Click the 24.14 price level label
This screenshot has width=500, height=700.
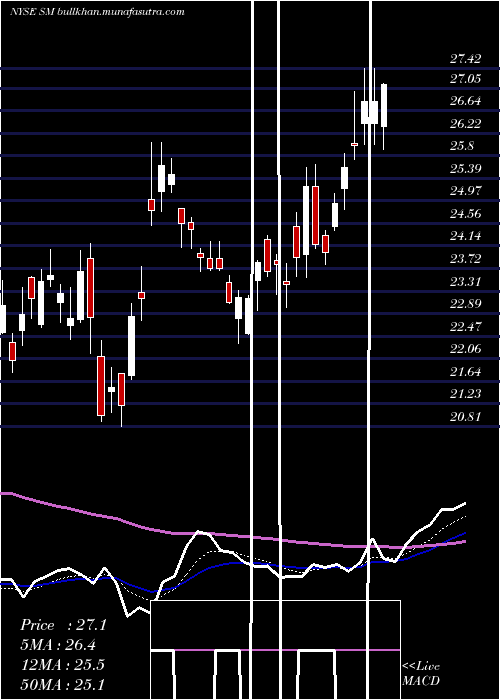(x=466, y=236)
